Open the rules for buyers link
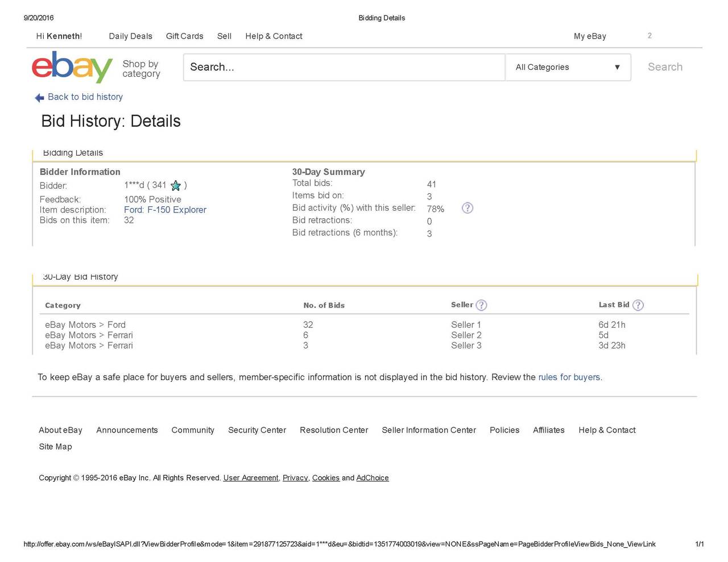 [569, 377]
